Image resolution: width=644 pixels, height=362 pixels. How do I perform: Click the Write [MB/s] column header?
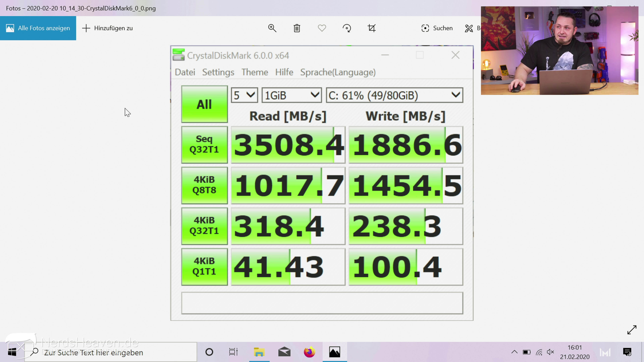pyautogui.click(x=406, y=116)
